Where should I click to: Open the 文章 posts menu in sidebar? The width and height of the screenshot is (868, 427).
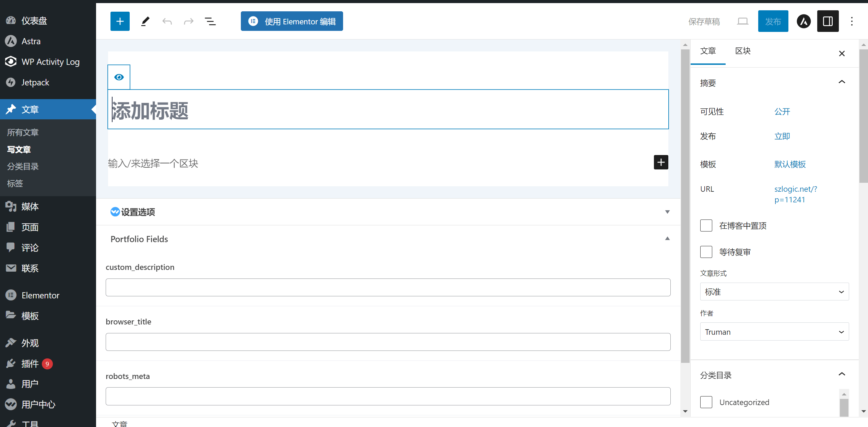coord(48,109)
